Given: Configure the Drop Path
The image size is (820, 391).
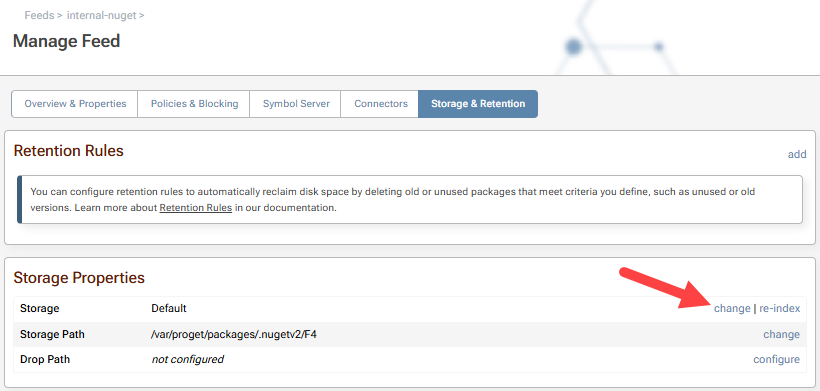Looking at the screenshot, I should [776, 359].
